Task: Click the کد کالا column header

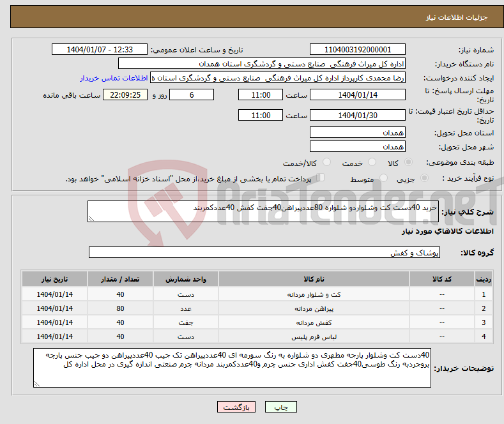Action: tap(442, 279)
